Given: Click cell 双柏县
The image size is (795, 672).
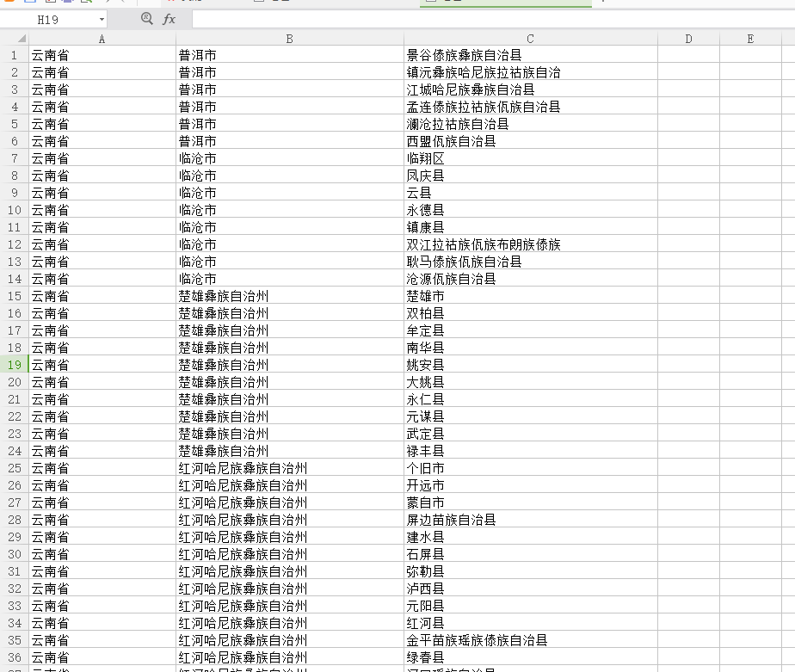Looking at the screenshot, I should pos(530,313).
